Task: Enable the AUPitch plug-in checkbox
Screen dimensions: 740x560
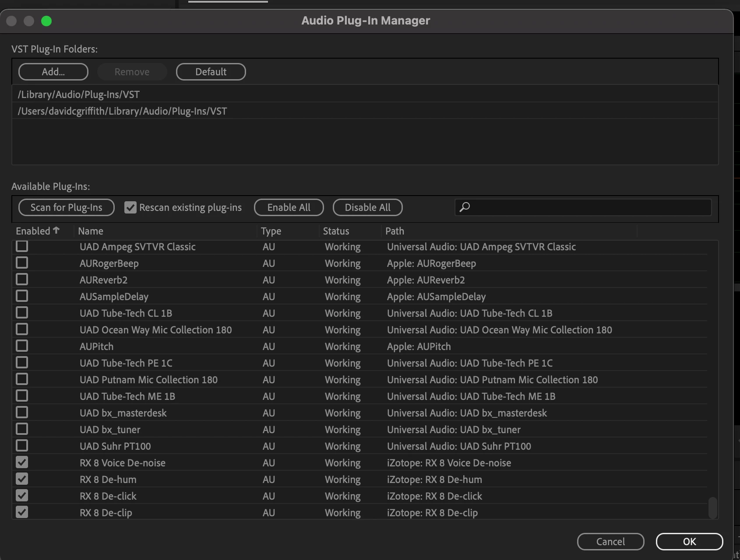Action: tap(22, 346)
